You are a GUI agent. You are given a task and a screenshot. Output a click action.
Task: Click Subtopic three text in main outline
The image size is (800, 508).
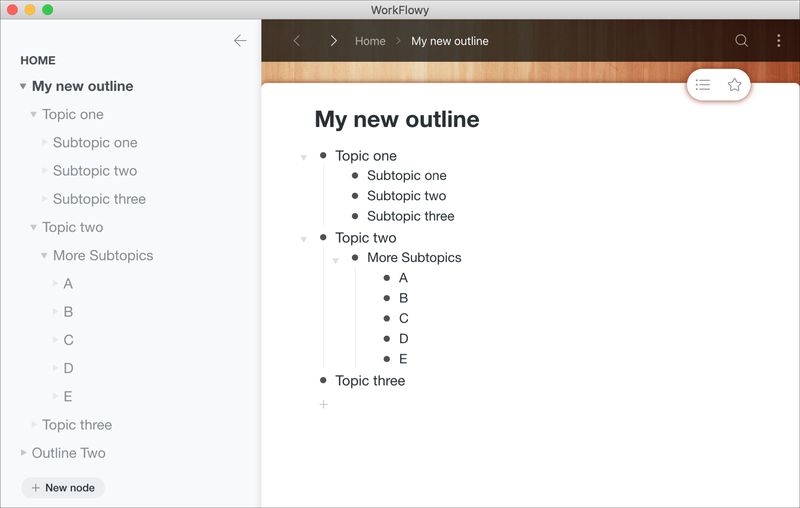tap(411, 216)
